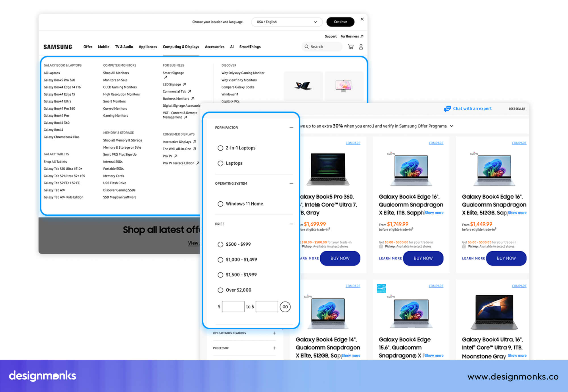This screenshot has height=392, width=568.
Task: Click the Search input box
Action: (322, 47)
